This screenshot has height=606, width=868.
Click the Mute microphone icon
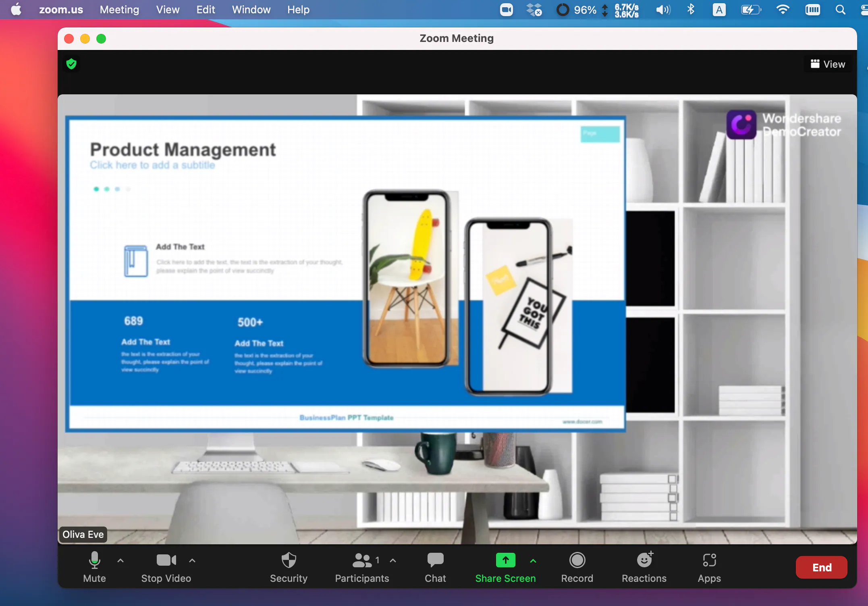coord(94,561)
